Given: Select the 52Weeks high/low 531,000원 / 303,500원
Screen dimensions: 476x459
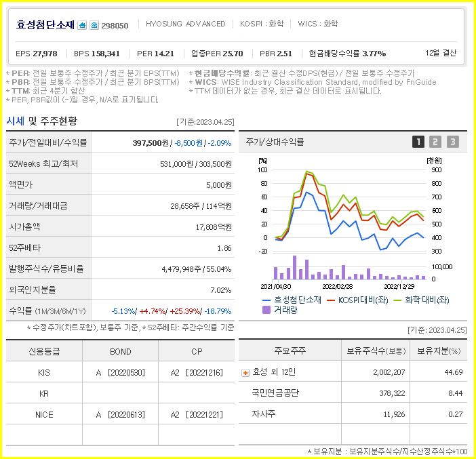Looking at the screenshot, I should click(196, 164).
